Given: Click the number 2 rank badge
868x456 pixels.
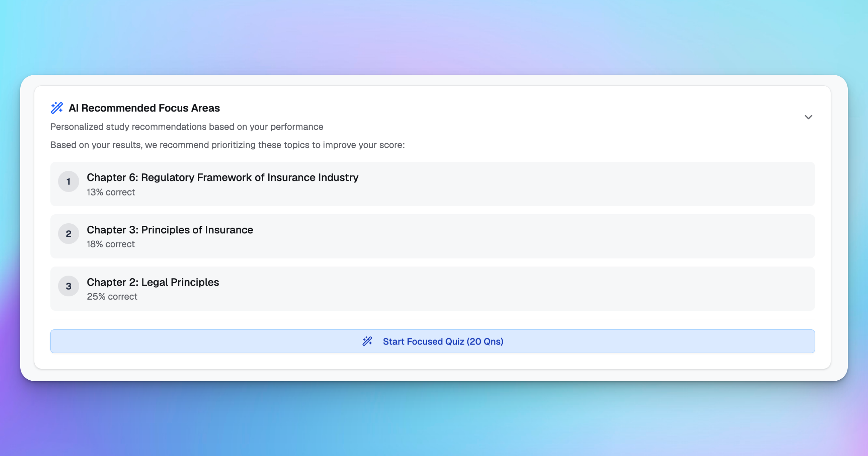Looking at the screenshot, I should click(x=68, y=234).
